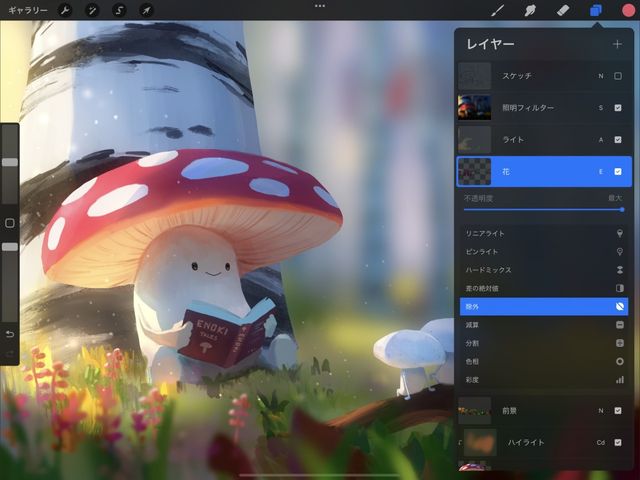
Task: Choose the 彩度 blend mode
Action: pos(544,380)
